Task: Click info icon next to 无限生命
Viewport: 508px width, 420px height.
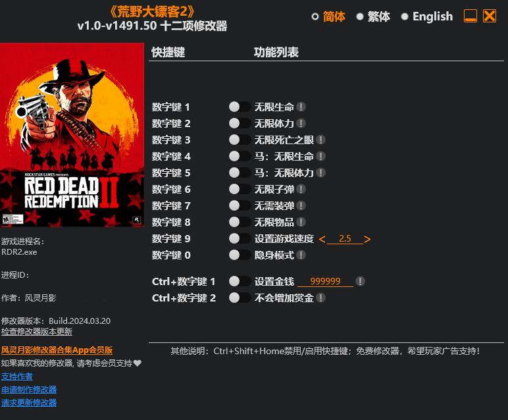Action: pyautogui.click(x=301, y=107)
